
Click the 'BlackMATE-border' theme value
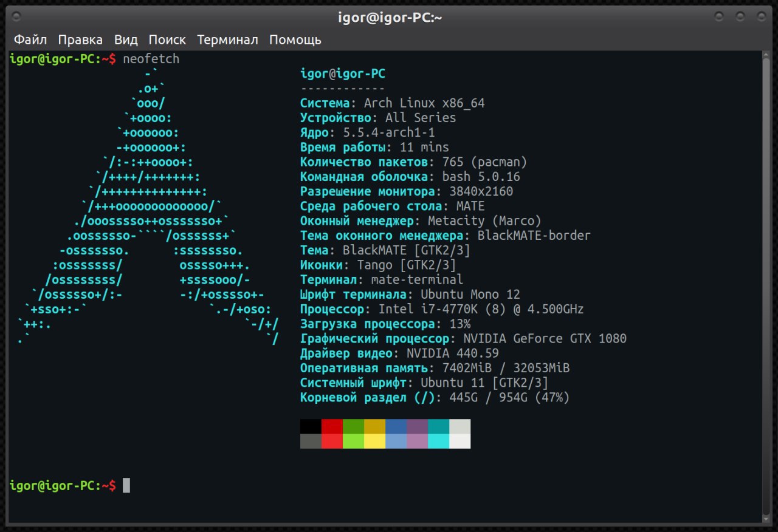(x=534, y=235)
